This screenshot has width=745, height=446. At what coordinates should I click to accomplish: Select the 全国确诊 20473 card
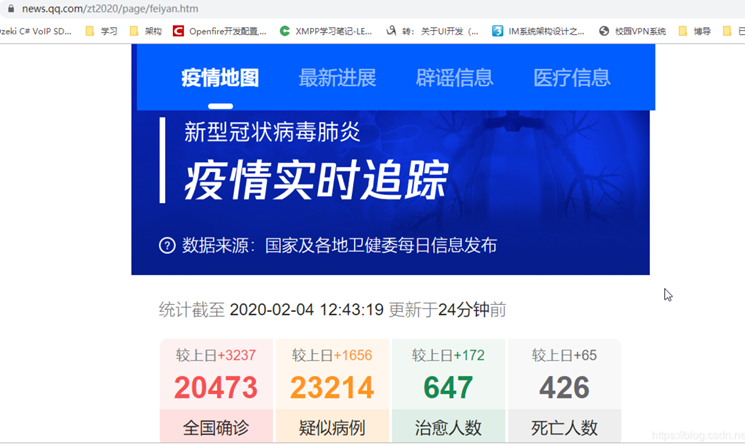[x=216, y=390]
